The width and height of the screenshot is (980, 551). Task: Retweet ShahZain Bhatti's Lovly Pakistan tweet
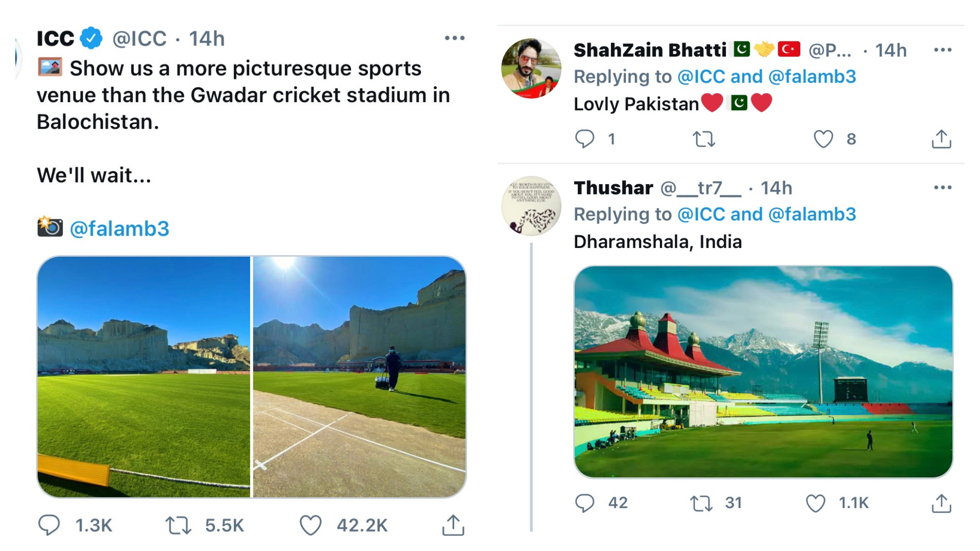pyautogui.click(x=703, y=139)
